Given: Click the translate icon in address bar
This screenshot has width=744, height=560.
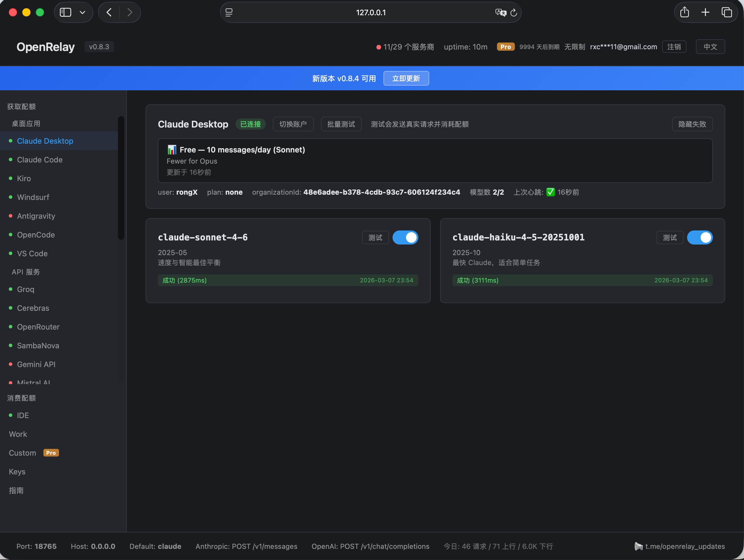Looking at the screenshot, I should click(500, 12).
